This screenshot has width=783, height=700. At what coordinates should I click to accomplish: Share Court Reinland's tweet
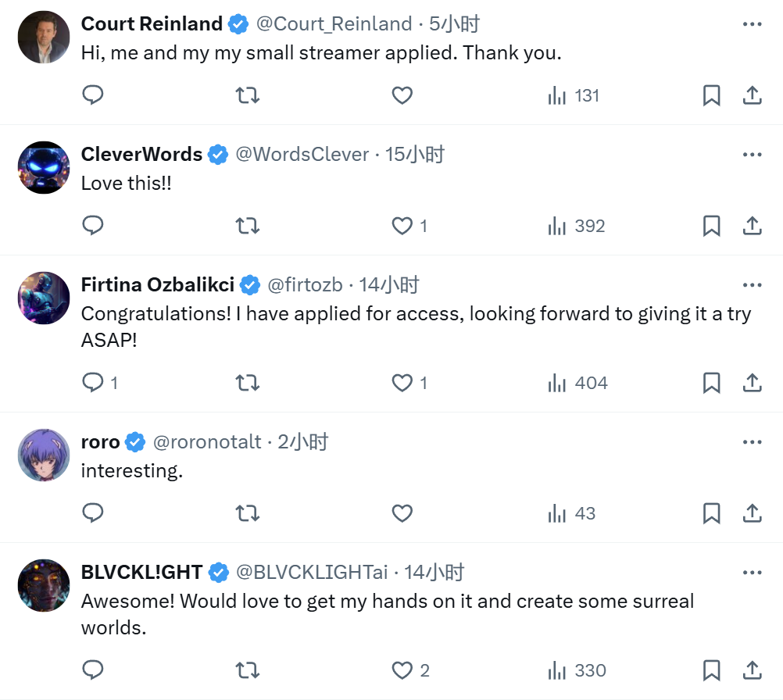pyautogui.click(x=752, y=95)
